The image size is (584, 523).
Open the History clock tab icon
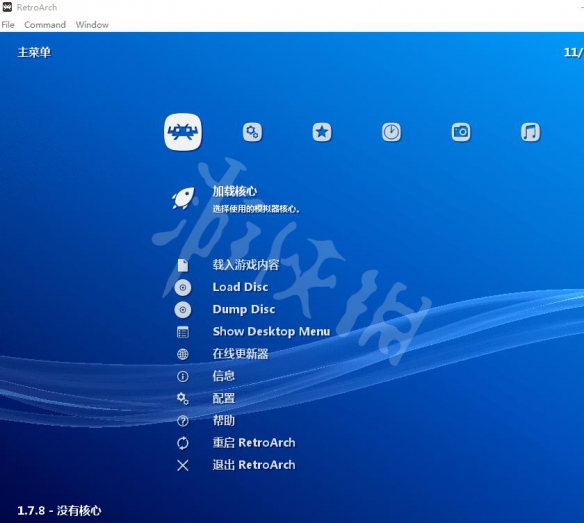391,132
